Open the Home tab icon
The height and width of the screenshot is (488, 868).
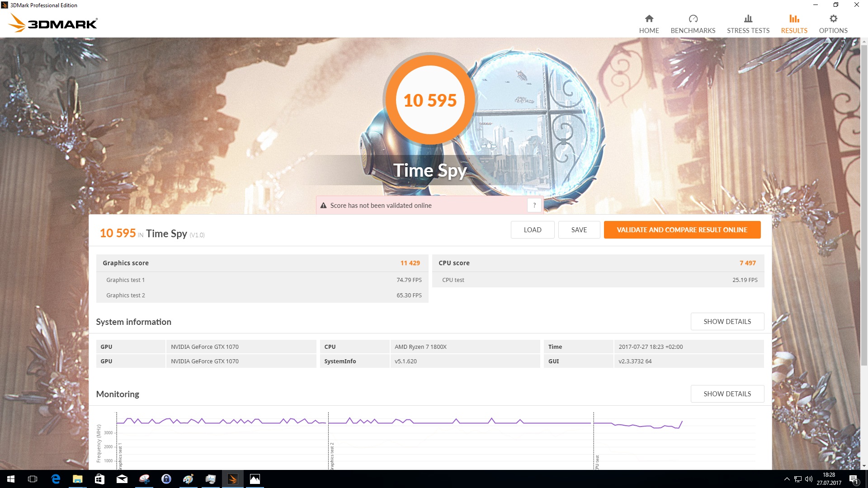pyautogui.click(x=649, y=19)
